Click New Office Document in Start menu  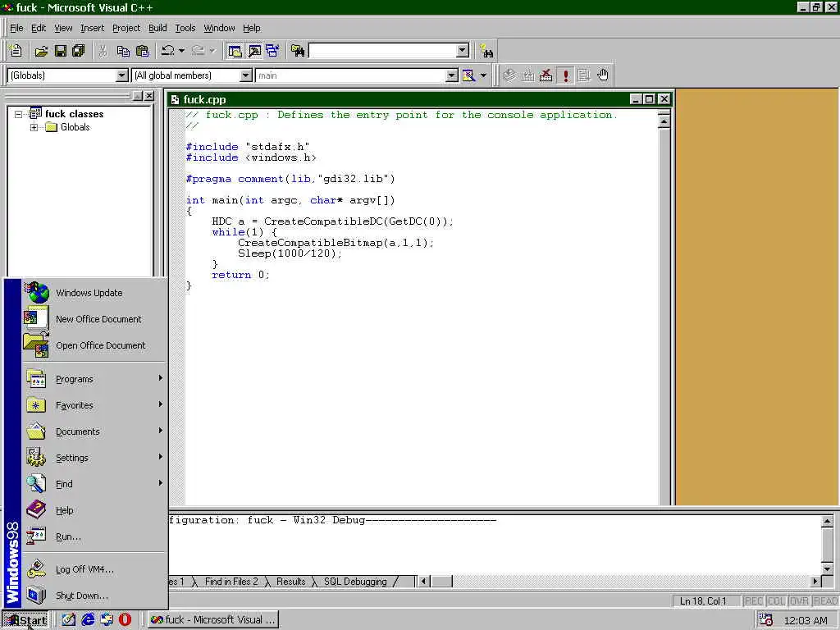click(x=95, y=319)
